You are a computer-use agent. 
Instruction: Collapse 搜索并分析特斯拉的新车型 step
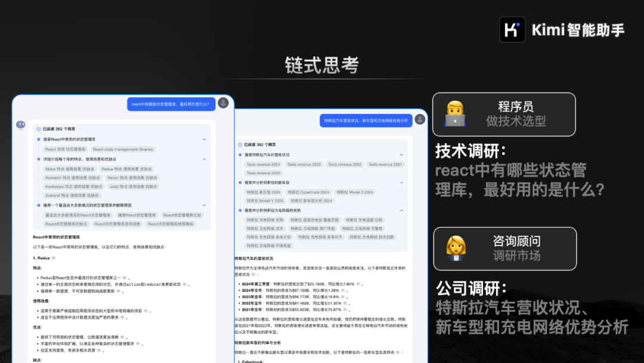[401, 183]
